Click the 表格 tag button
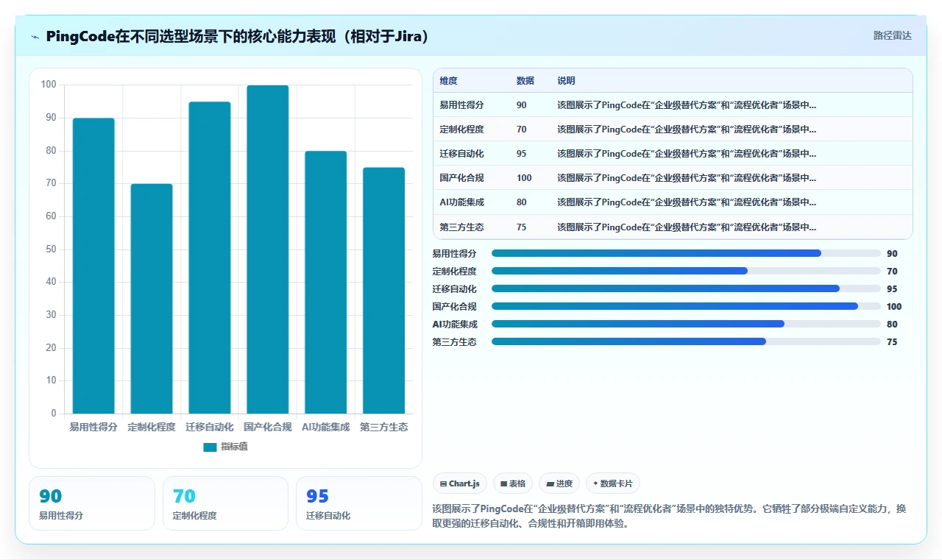This screenshot has height=560, width=942. click(x=513, y=483)
